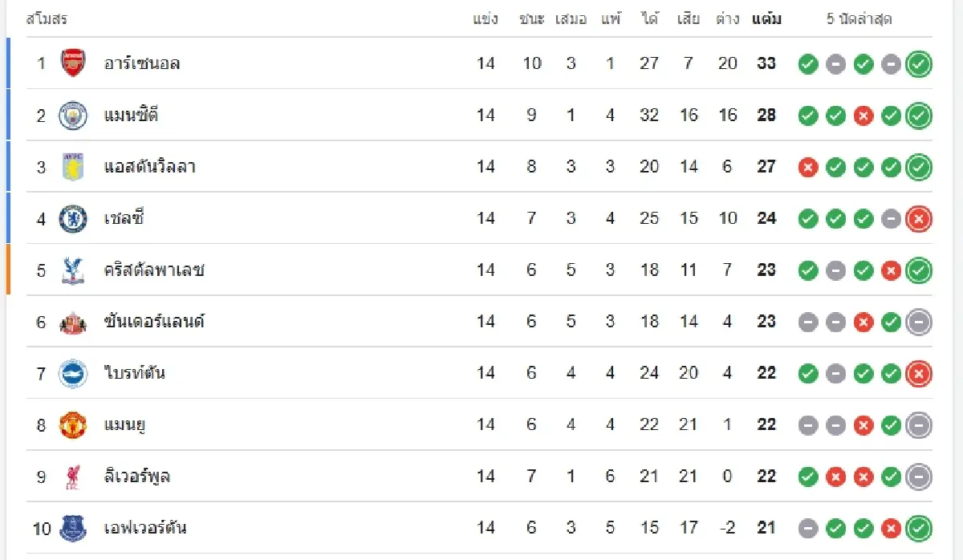The height and width of the screenshot is (560, 963).
Task: Click the Aston Villa crest icon
Action: click(x=73, y=167)
